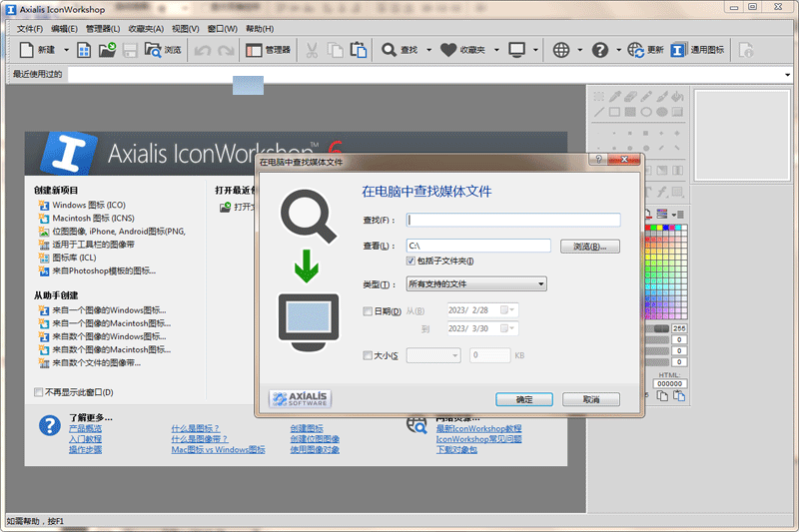The image size is (799, 532).
Task: Click the 收藏夹 (Favorites) heart icon
Action: pos(448,49)
